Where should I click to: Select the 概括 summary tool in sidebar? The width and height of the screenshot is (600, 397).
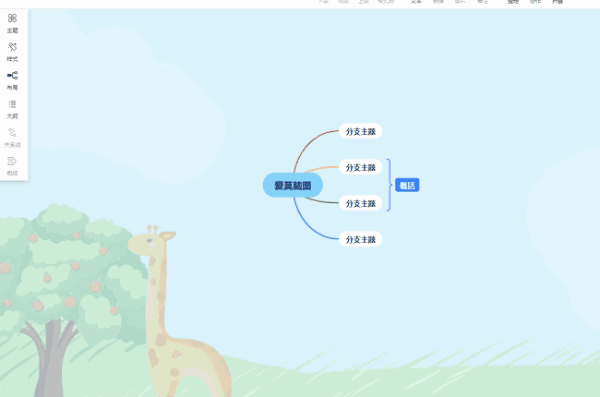point(12,166)
